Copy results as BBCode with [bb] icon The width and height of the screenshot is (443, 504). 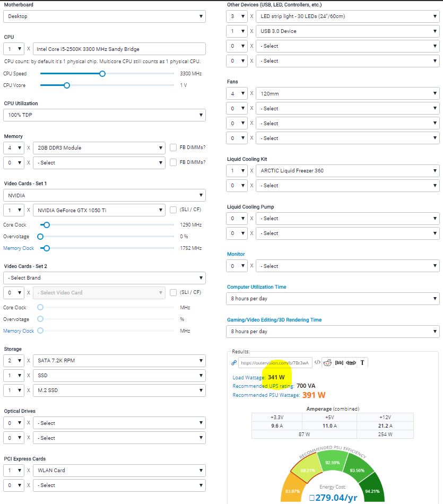(339, 363)
